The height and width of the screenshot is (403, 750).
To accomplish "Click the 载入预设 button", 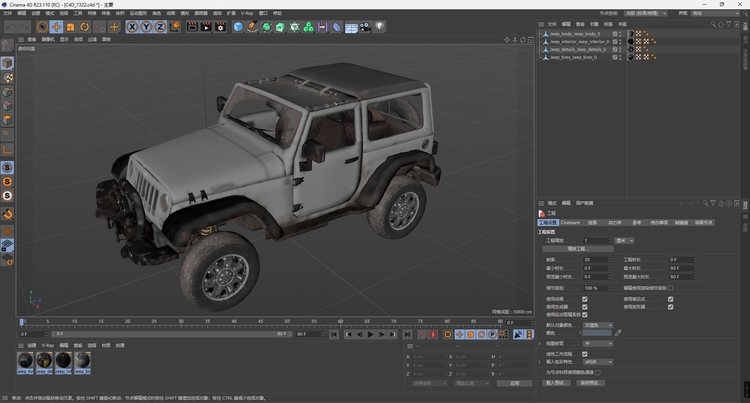I will click(556, 383).
